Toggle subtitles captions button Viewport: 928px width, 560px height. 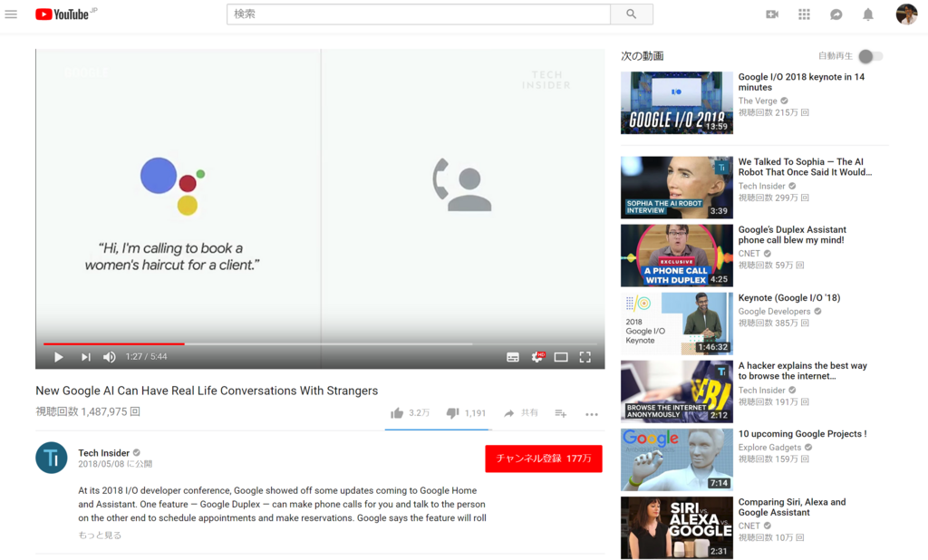pos(513,357)
